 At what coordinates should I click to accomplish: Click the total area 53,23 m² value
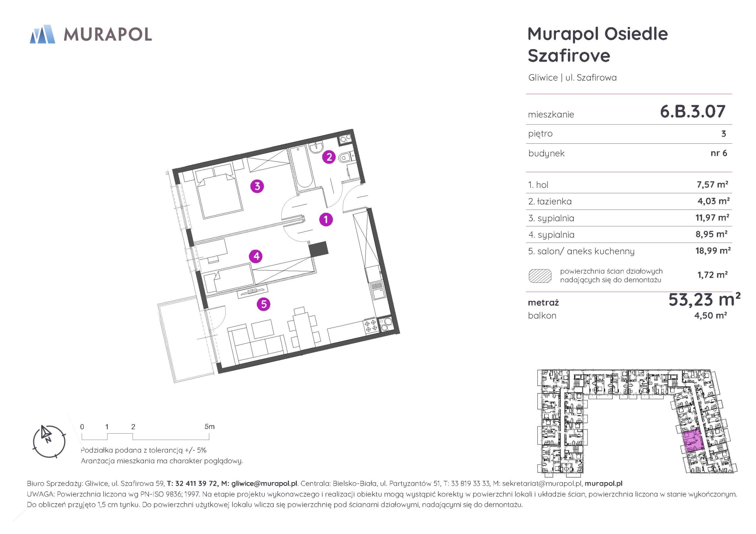(704, 299)
